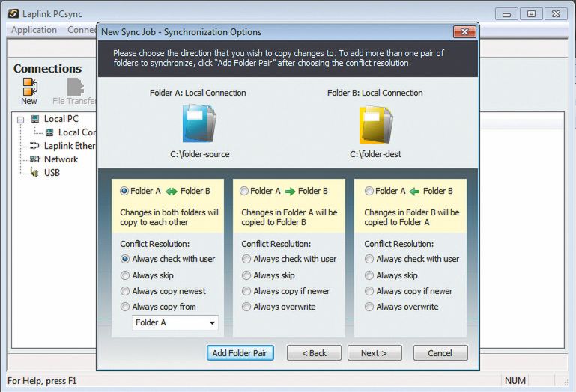This screenshot has width=576, height=392.
Task: Select Network in connections tree
Action: click(x=61, y=159)
